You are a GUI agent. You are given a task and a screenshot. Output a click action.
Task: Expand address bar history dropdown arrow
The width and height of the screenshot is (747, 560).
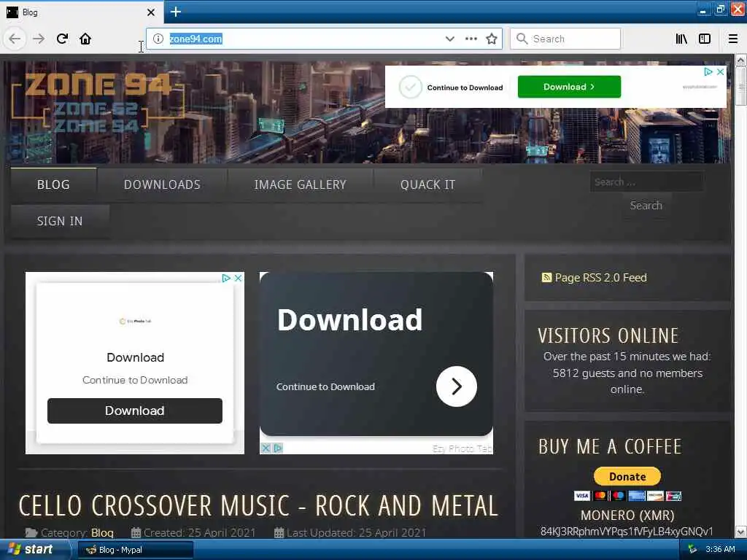coord(449,39)
